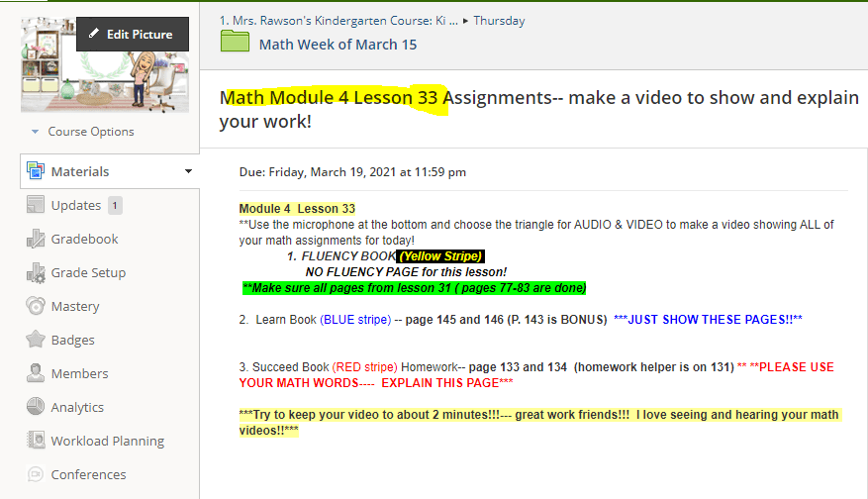Open the Thursday breadcrumb link

click(x=499, y=21)
